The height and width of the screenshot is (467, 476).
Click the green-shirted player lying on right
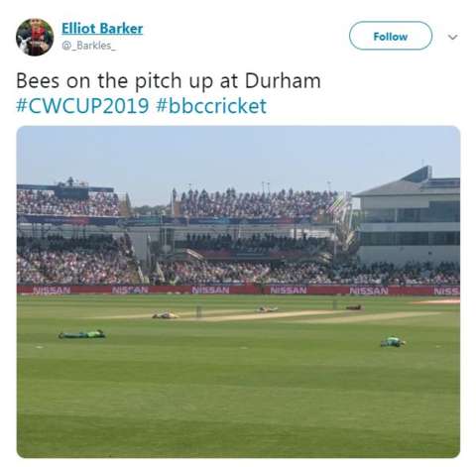coord(393,342)
